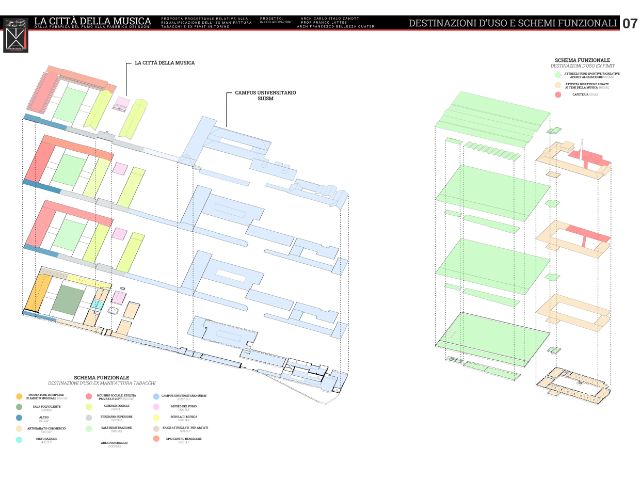Click the red dot in the top-right legend

pos(558,95)
